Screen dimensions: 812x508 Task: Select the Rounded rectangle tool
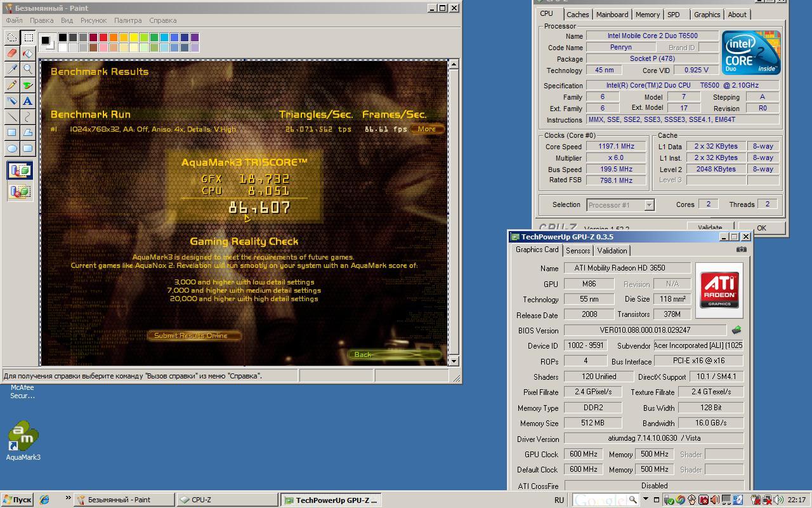pyautogui.click(x=28, y=149)
